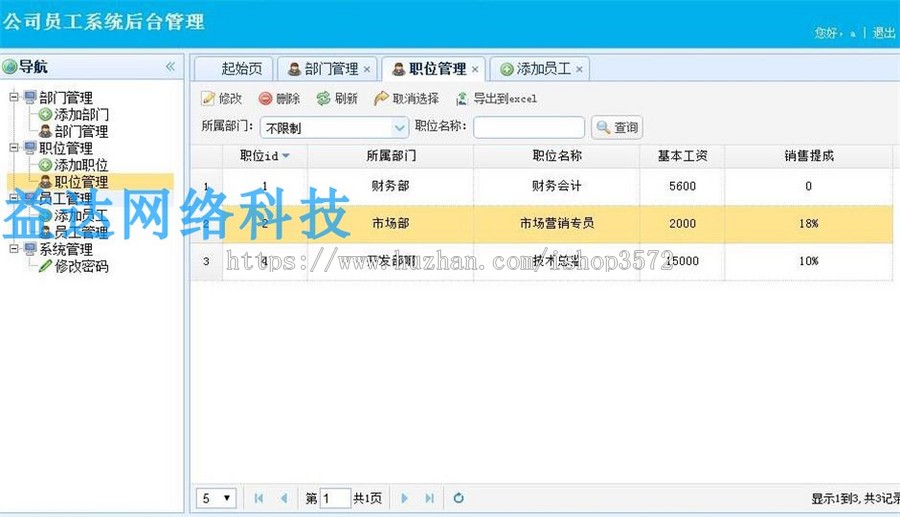This screenshot has width=900, height=517.
Task: Click the 基本工资 column header
Action: [x=682, y=156]
